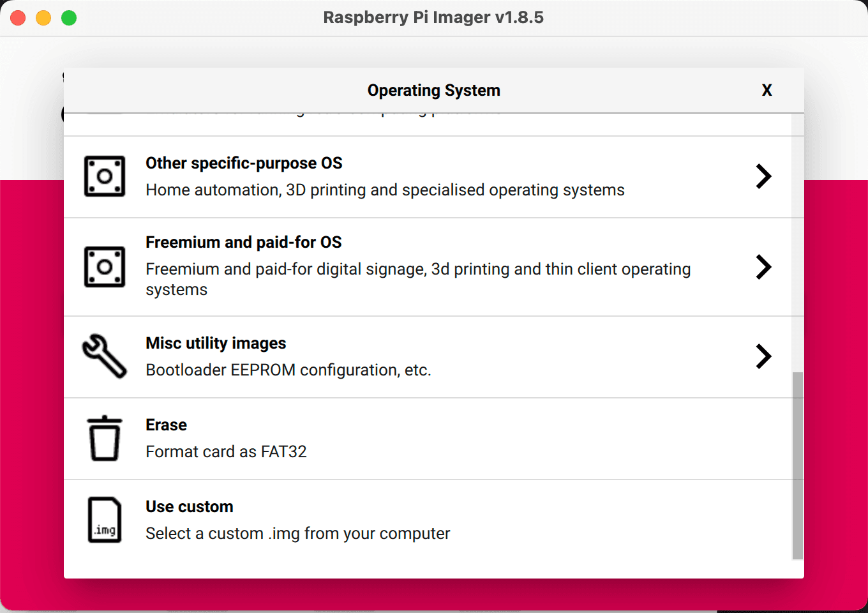Open the Other specific-purpose OS entry

click(383, 176)
